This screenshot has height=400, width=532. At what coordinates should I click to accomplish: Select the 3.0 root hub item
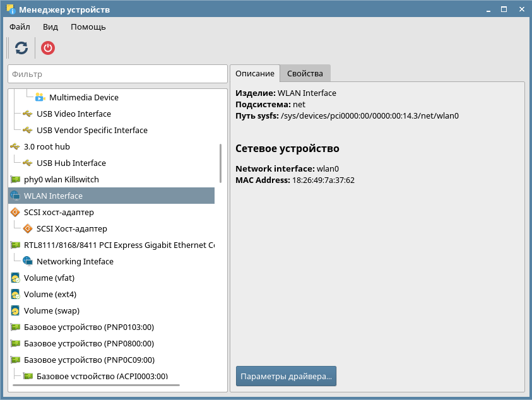[x=46, y=147]
